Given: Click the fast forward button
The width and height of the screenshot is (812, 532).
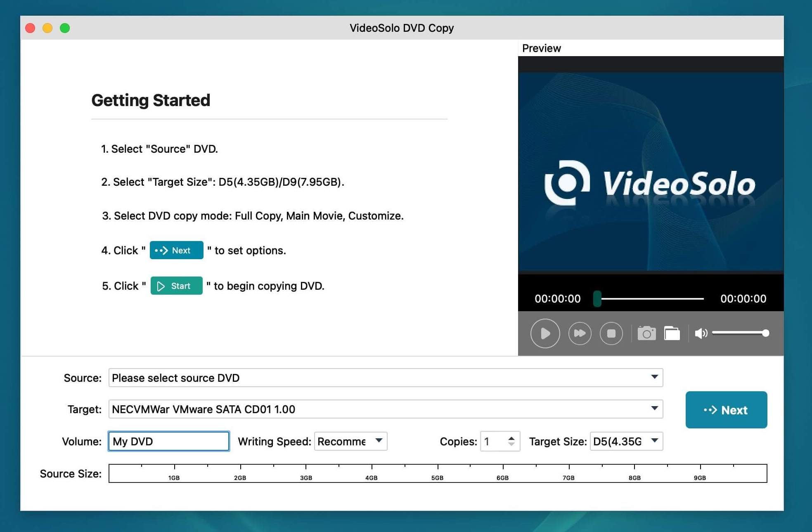Looking at the screenshot, I should pyautogui.click(x=580, y=333).
